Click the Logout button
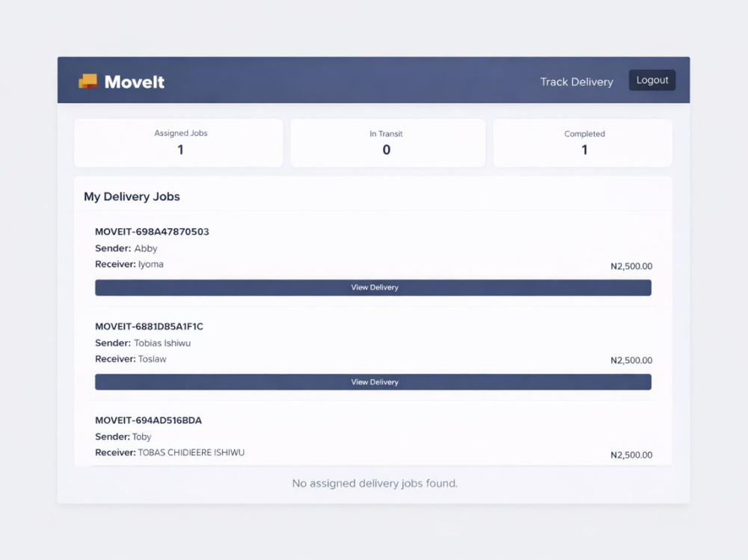The image size is (748, 560). click(652, 80)
